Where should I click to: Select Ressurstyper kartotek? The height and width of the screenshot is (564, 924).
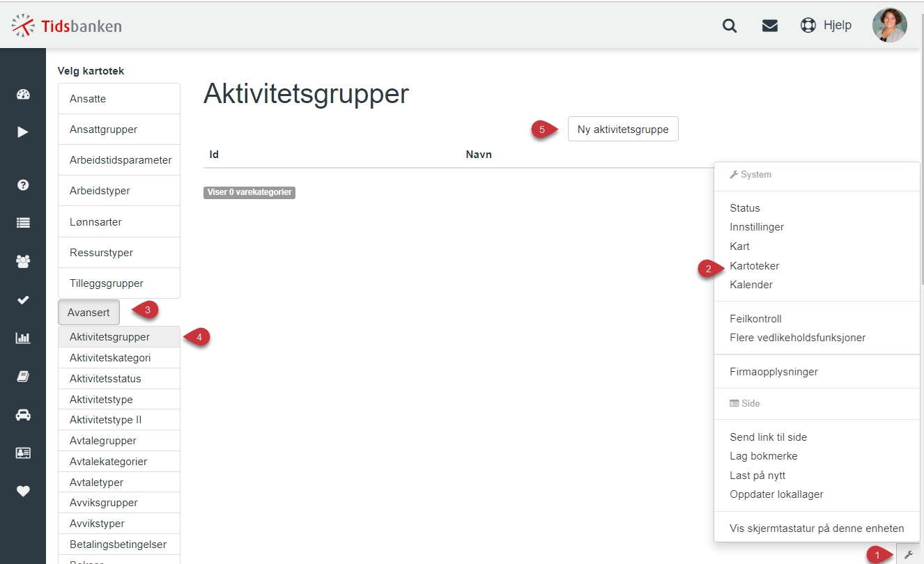click(x=119, y=253)
